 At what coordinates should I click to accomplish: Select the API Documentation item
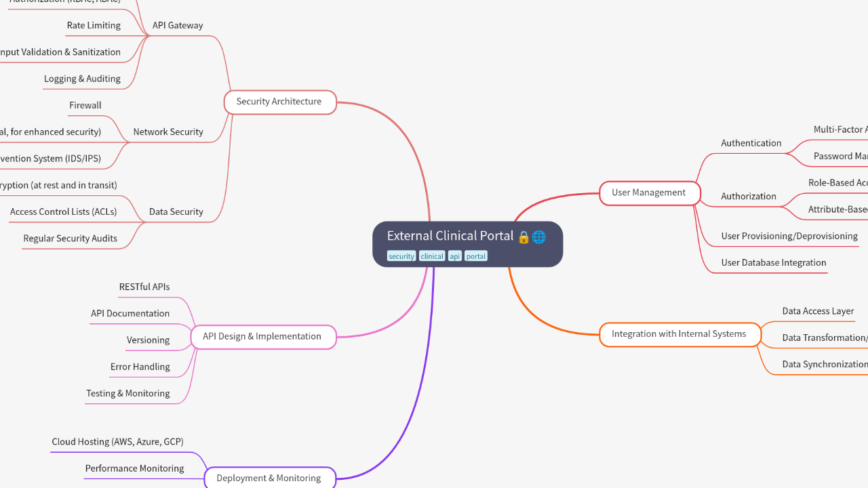130,313
